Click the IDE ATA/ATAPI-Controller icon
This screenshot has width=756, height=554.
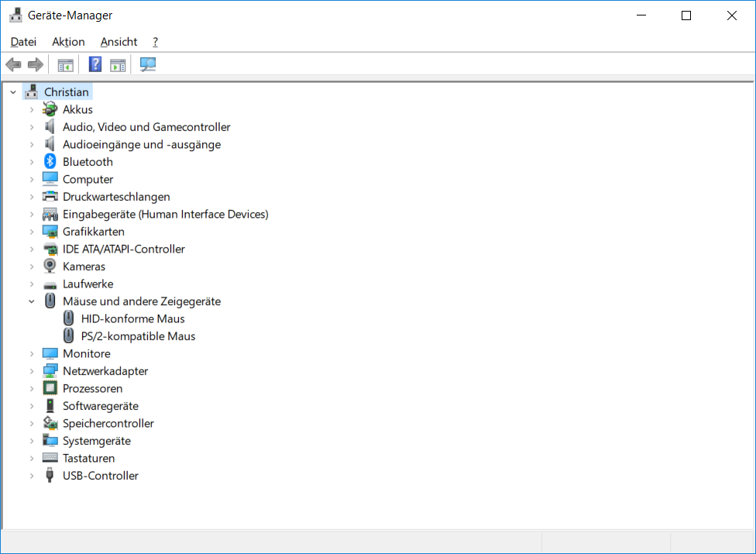50,249
